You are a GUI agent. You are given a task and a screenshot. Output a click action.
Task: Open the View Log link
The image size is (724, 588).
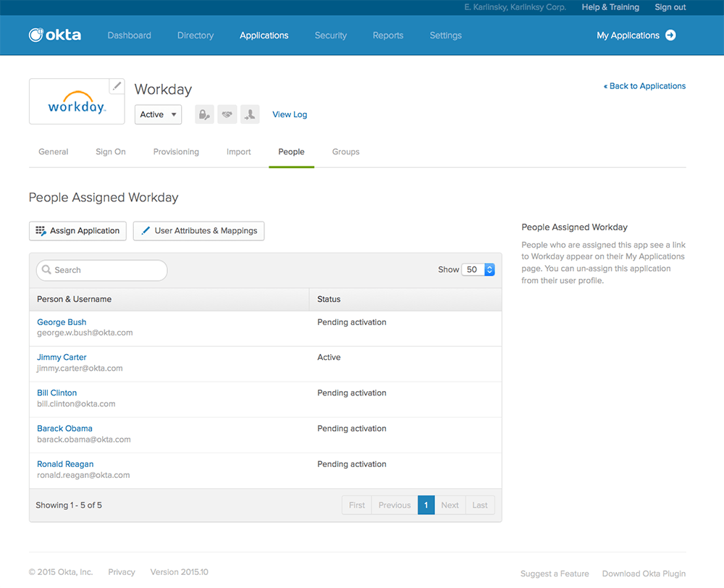click(x=290, y=114)
